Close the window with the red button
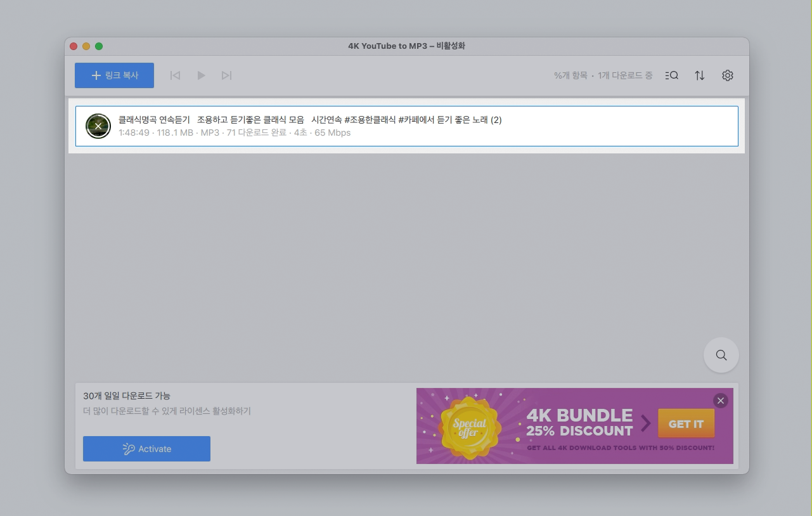 coord(74,46)
